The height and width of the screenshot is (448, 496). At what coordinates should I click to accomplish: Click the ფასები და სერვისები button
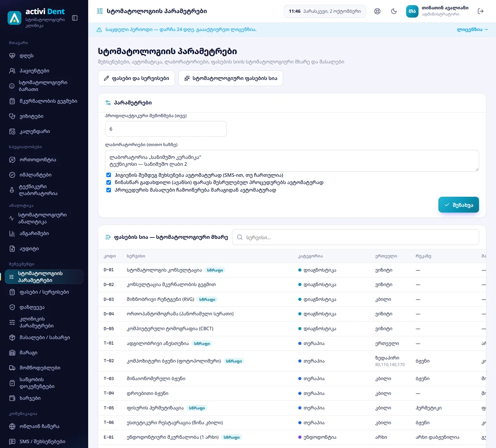pyautogui.click(x=136, y=78)
